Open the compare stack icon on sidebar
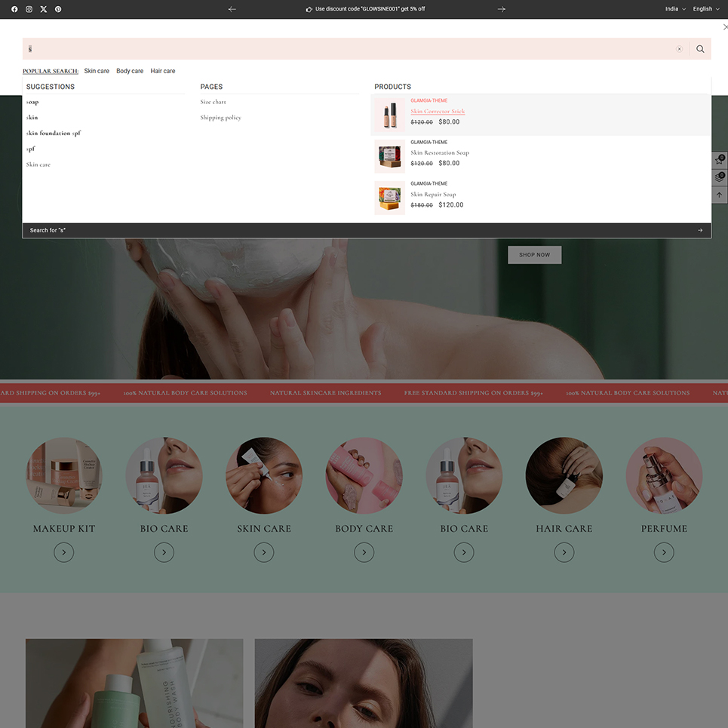Image resolution: width=728 pixels, height=728 pixels. (720, 177)
